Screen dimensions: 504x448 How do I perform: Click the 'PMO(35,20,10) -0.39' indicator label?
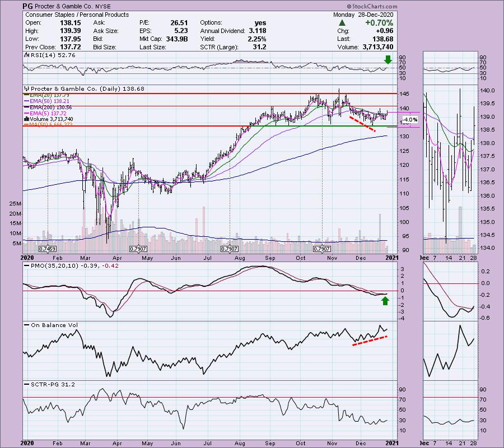[66, 266]
